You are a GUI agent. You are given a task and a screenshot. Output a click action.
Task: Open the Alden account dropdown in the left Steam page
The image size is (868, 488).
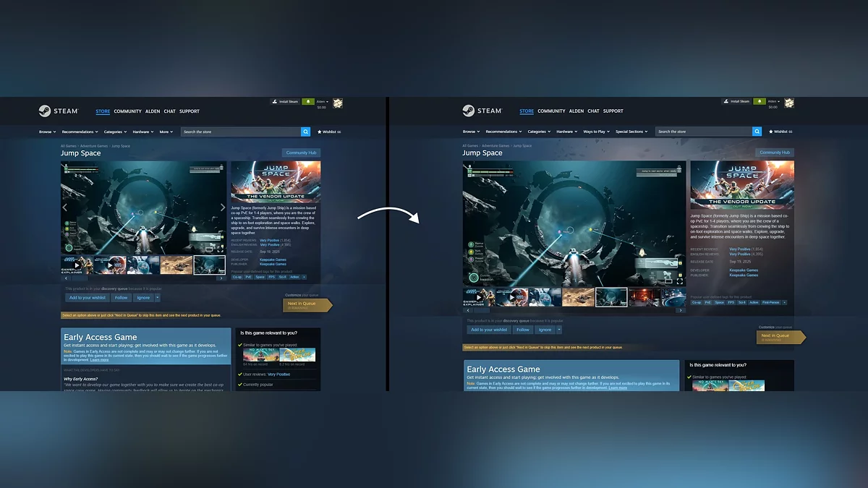point(323,102)
